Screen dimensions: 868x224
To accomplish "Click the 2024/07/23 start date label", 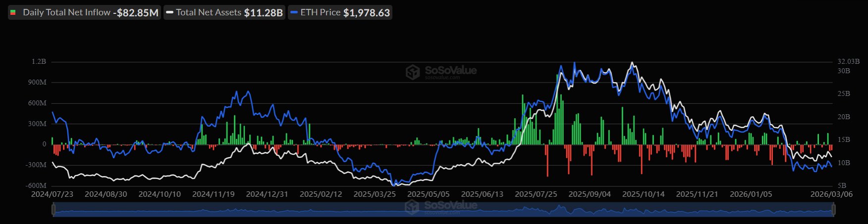I will coord(52,194).
